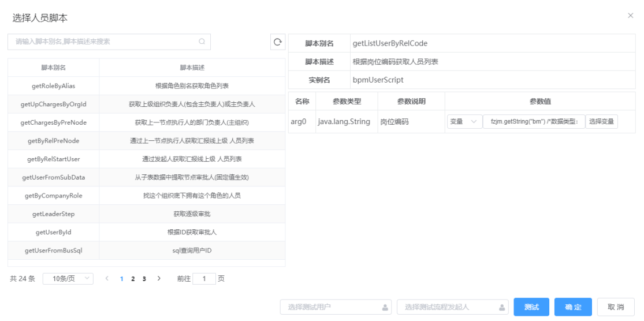Viewport: 644px width, 321px height.
Task: Go to the next page arrow
Action: click(159, 279)
